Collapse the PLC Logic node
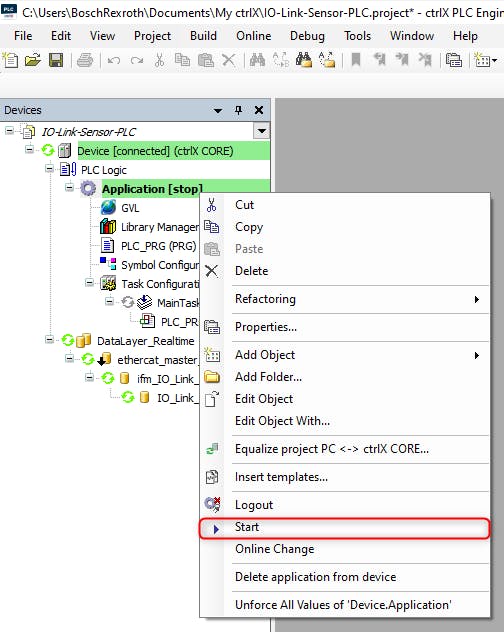The height and width of the screenshot is (632, 504). pos(49,168)
